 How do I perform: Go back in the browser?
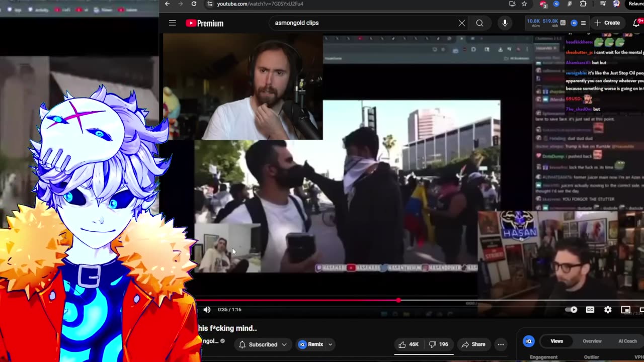point(168,4)
